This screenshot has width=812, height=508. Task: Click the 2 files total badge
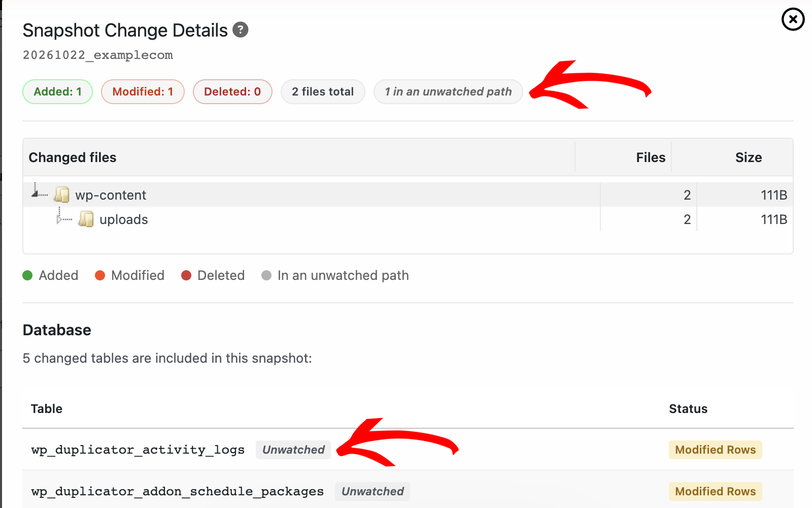(323, 92)
